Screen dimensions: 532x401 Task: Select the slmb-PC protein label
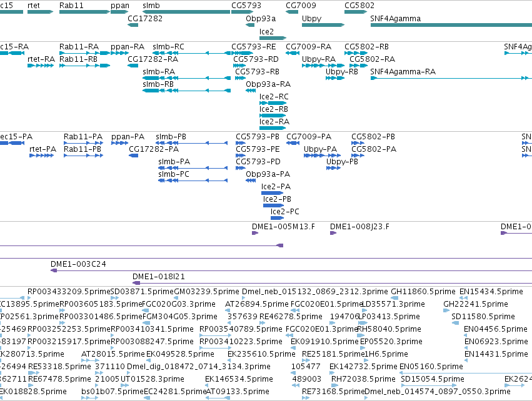coord(174,174)
